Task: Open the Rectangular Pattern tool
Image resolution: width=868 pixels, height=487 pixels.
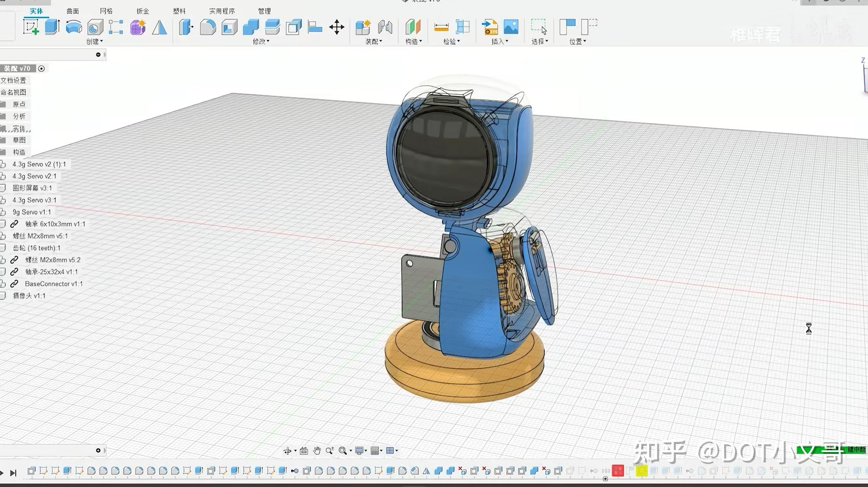Action: coord(116,27)
